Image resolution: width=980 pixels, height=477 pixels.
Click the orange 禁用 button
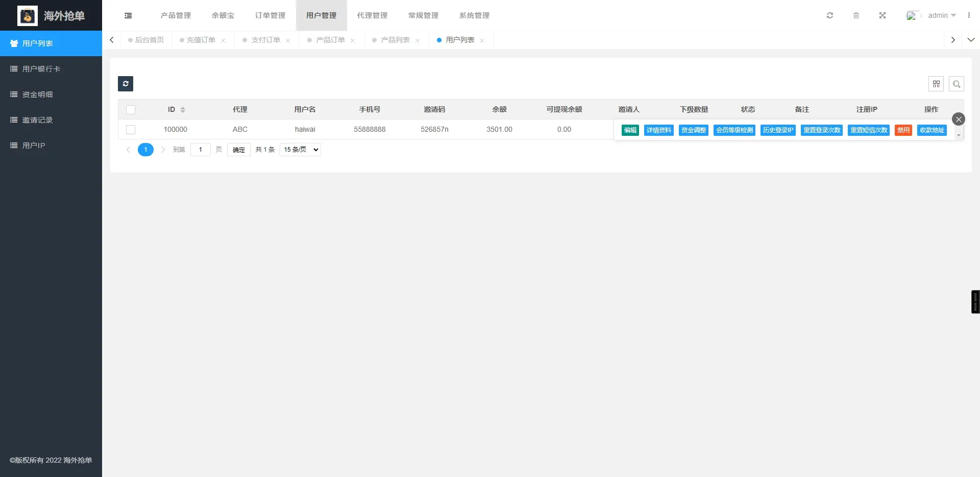coord(903,130)
